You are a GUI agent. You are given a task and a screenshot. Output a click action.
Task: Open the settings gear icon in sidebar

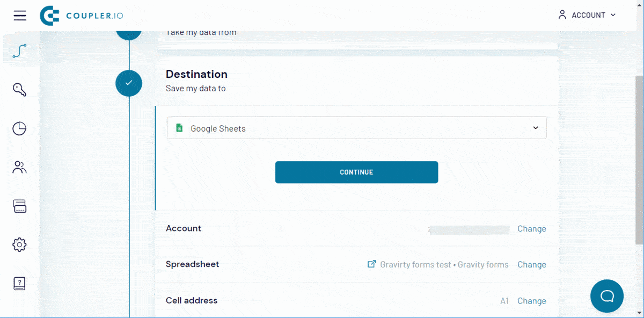(19, 244)
